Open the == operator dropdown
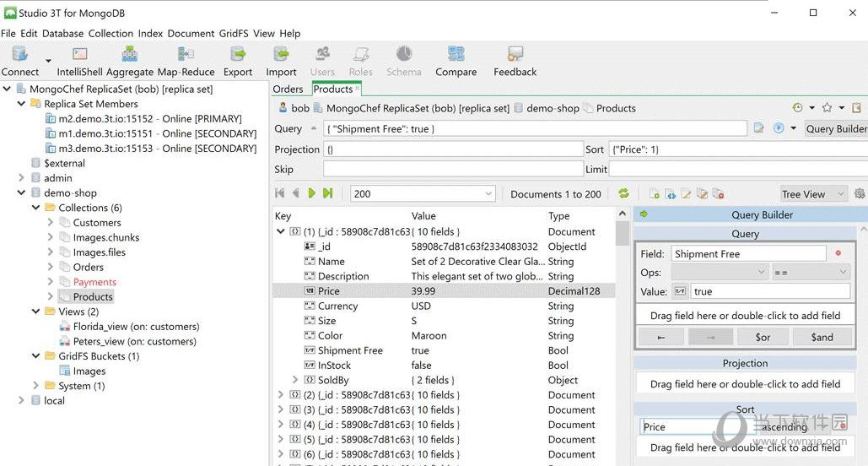The width and height of the screenshot is (868, 466). pos(811,272)
